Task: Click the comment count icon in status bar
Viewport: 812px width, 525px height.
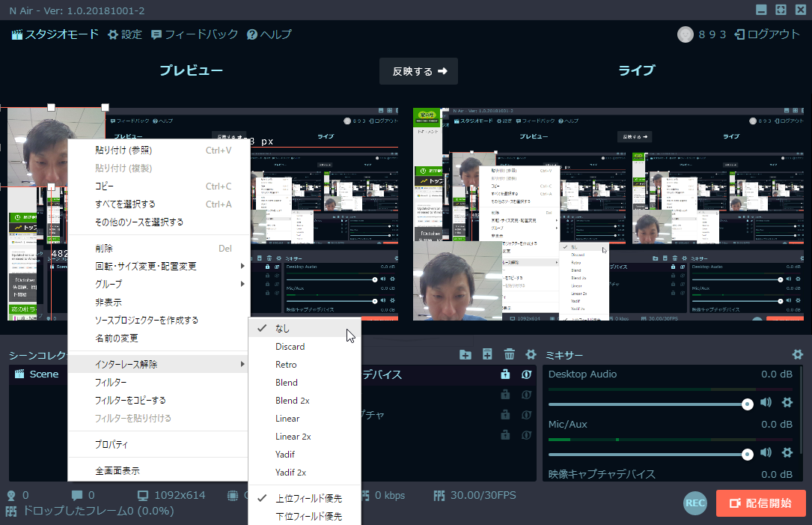Action: (76, 496)
